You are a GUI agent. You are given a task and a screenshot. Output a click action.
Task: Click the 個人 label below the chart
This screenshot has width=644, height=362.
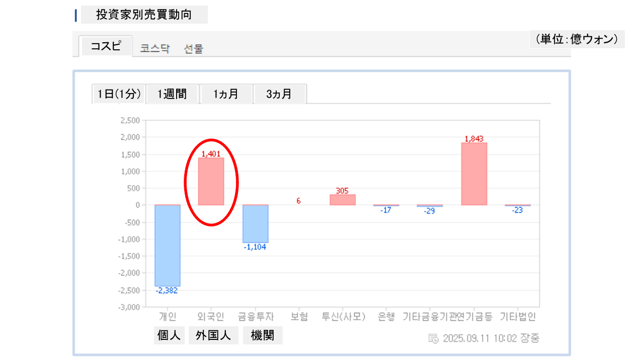point(169,336)
